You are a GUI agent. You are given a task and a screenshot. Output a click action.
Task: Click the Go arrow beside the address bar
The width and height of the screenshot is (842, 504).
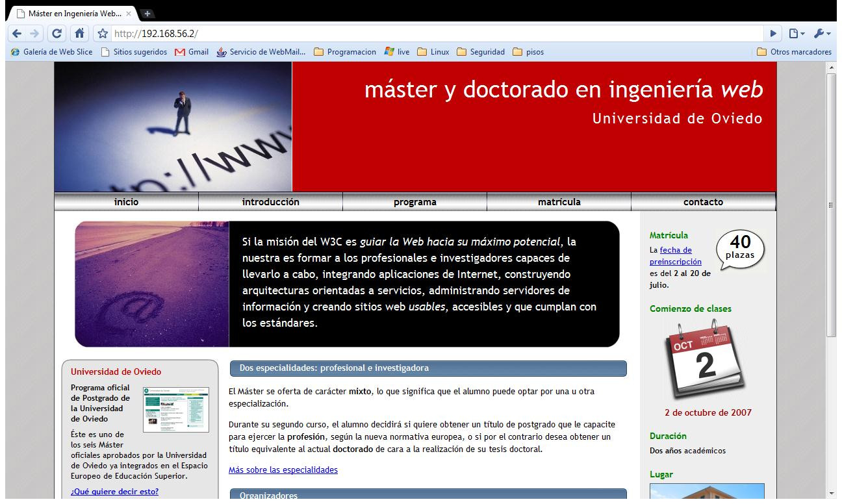[x=773, y=33]
